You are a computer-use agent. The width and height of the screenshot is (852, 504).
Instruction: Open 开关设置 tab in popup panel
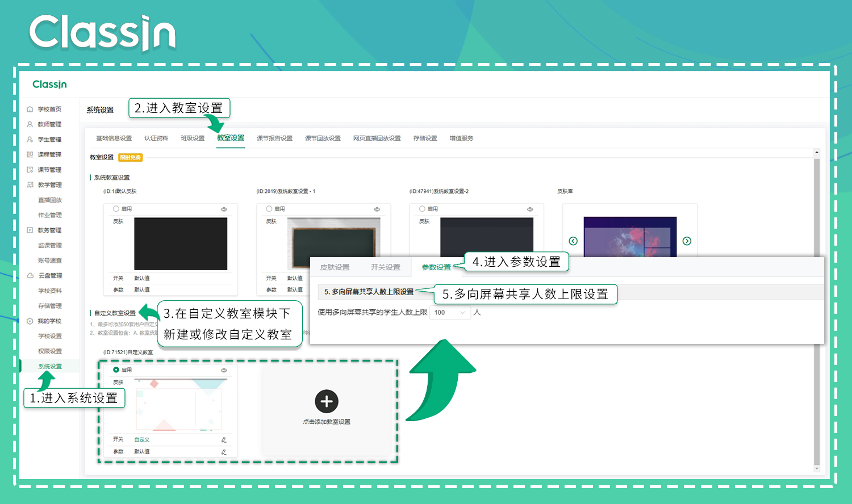coord(385,267)
